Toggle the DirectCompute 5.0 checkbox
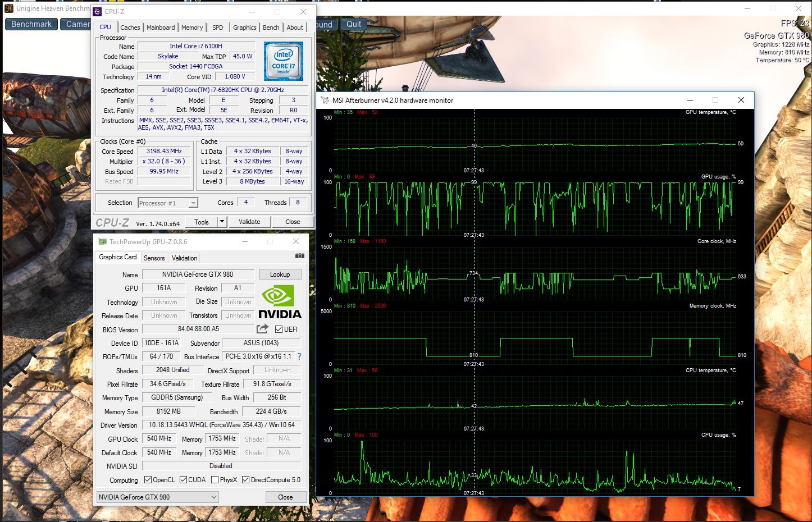Image resolution: width=812 pixels, height=522 pixels. pos(246,480)
